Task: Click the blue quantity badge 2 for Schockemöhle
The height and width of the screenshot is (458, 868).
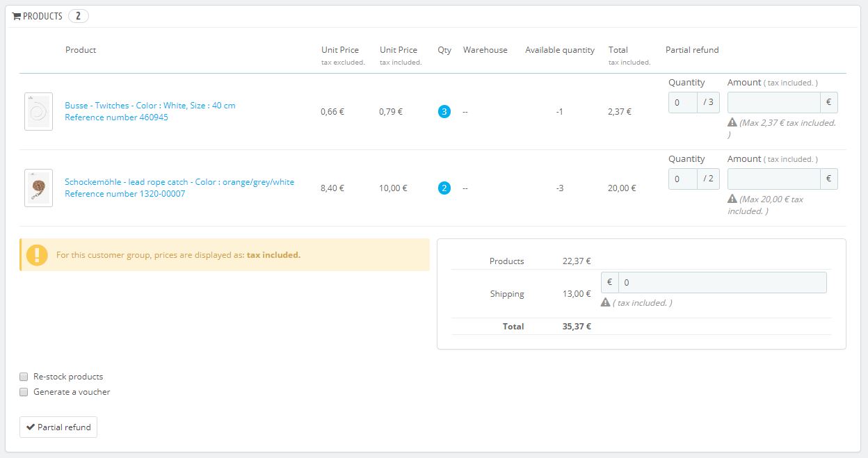Action: tap(444, 188)
